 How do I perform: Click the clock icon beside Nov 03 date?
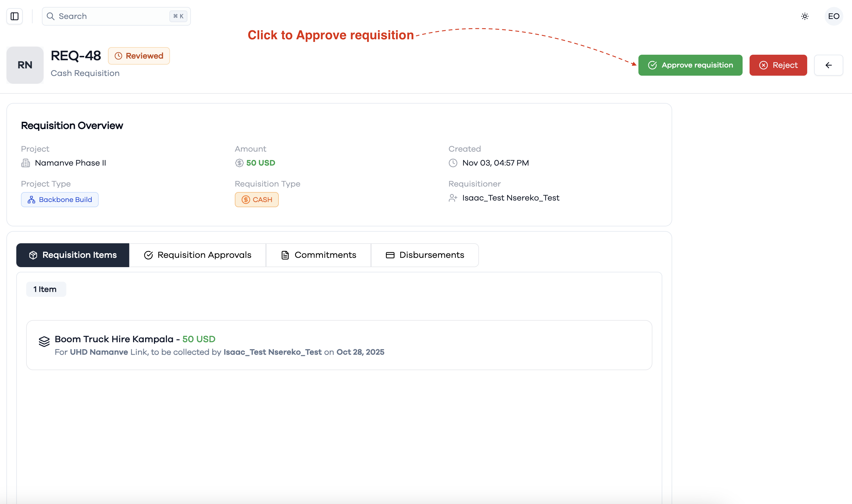click(x=453, y=163)
